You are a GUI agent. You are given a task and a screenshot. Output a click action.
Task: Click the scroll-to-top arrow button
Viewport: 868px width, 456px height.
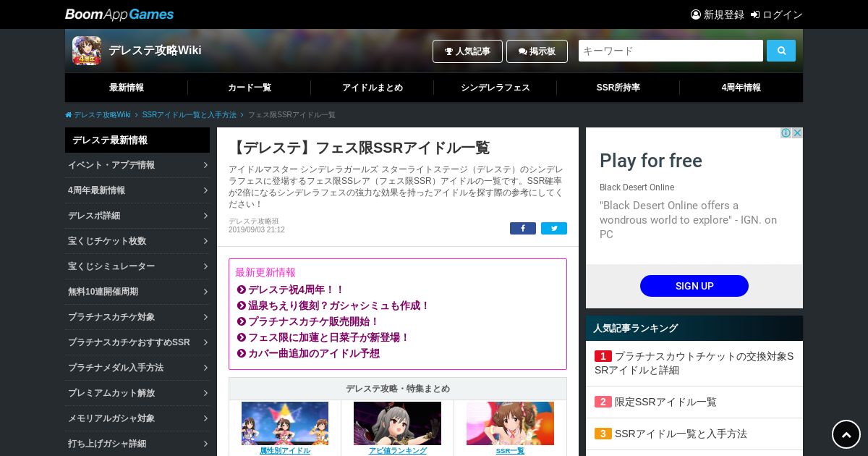(846, 434)
